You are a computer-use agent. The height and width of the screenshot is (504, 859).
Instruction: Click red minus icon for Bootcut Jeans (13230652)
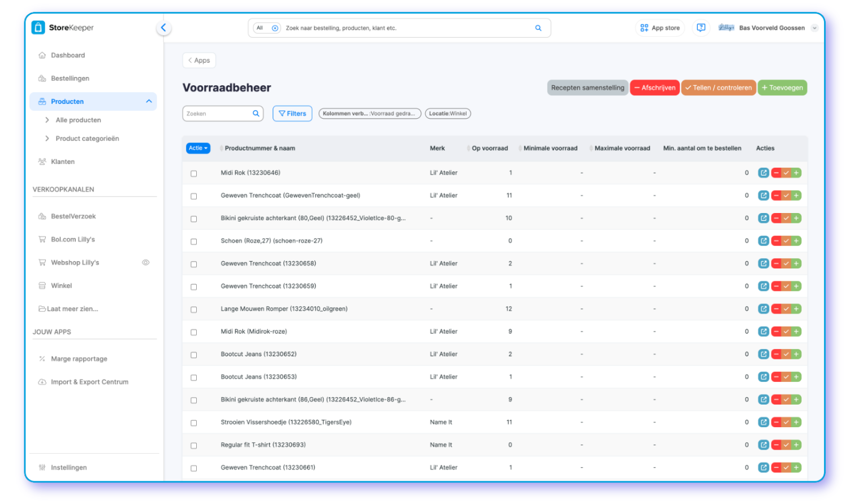click(x=776, y=354)
